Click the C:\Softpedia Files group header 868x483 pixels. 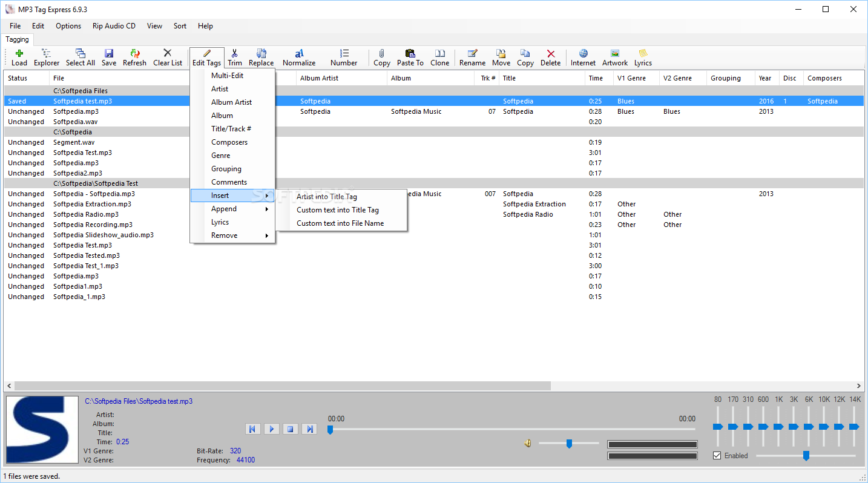pyautogui.click(x=434, y=91)
